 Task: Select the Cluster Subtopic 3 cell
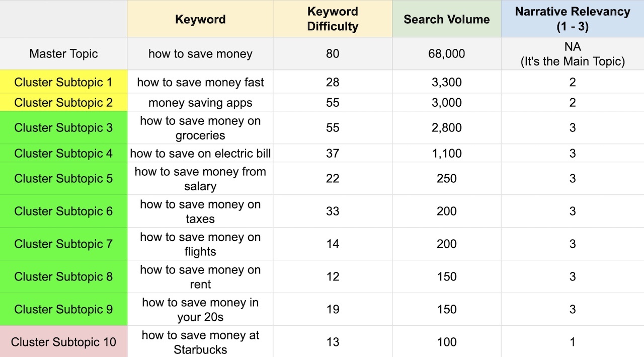tap(63, 128)
